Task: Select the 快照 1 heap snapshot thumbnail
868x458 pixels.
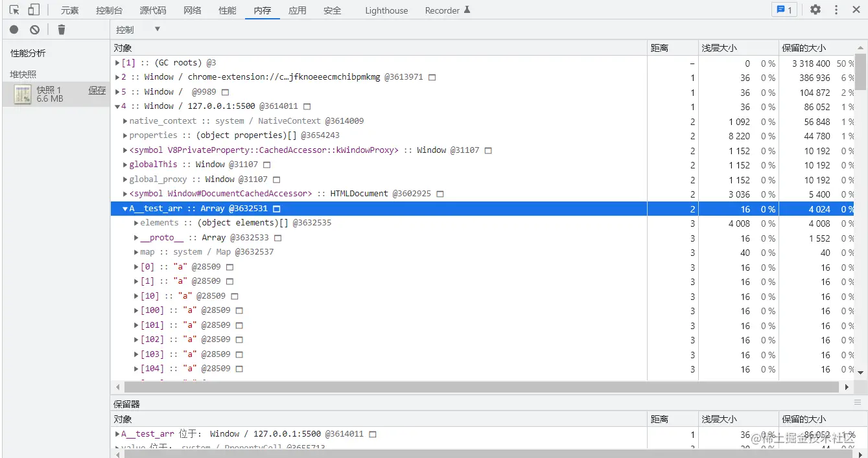Action: (23, 95)
